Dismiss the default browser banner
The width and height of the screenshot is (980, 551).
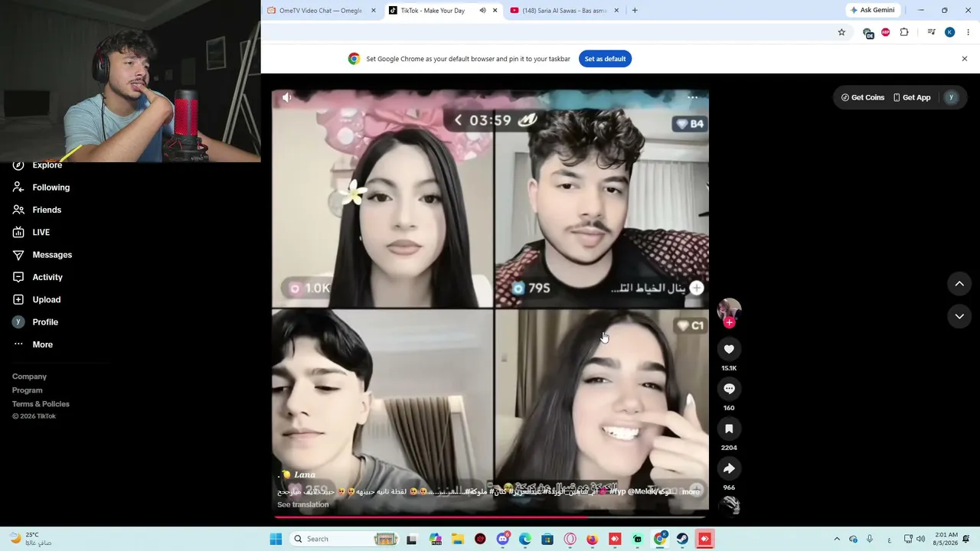965,59
